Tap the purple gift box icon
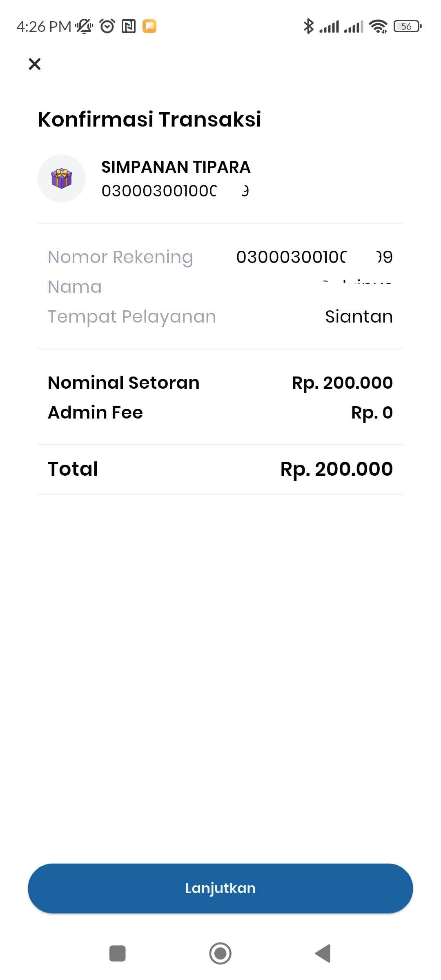The height and width of the screenshot is (980, 441). coord(62,178)
